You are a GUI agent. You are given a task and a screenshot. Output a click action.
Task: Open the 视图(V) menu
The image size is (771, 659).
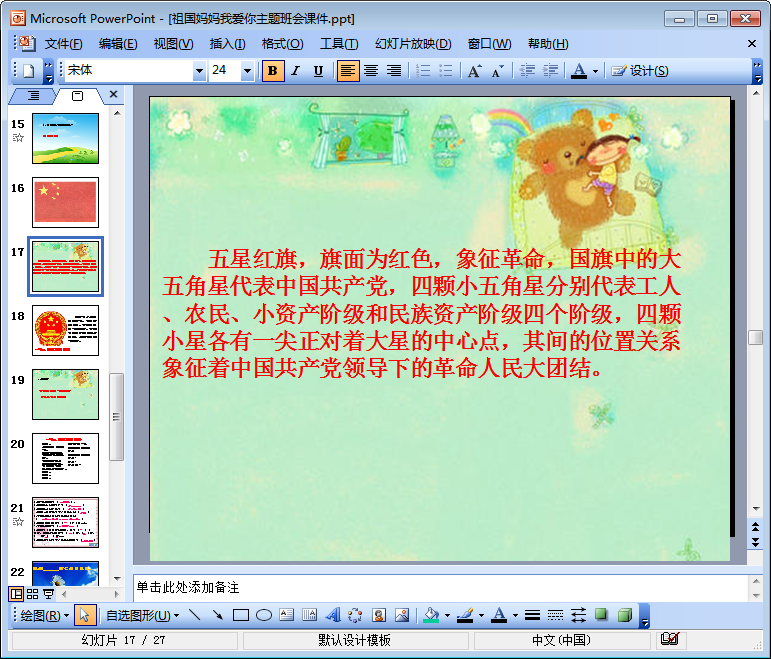click(x=173, y=44)
